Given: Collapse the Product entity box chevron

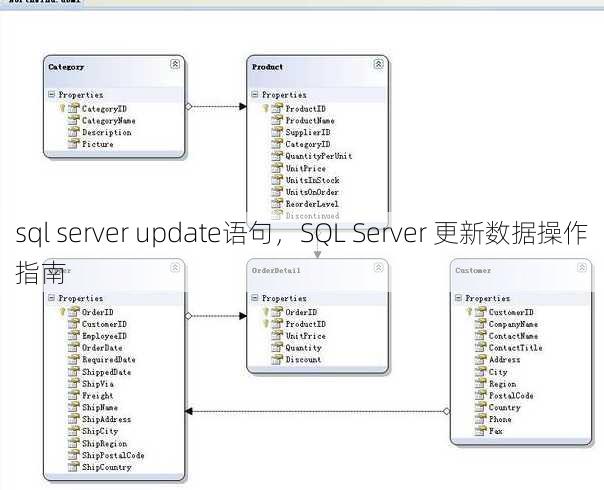Looking at the screenshot, I should (x=379, y=64).
